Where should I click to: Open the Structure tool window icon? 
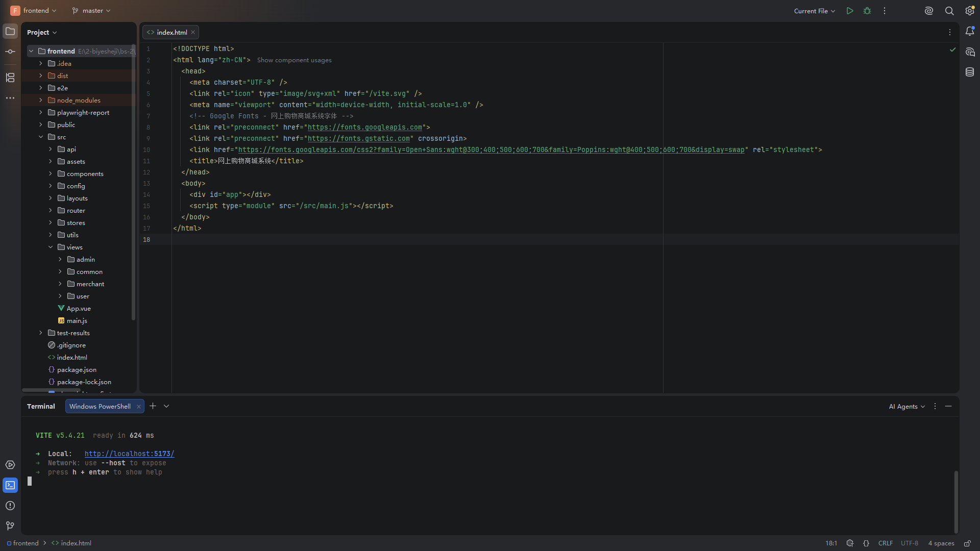point(10,78)
